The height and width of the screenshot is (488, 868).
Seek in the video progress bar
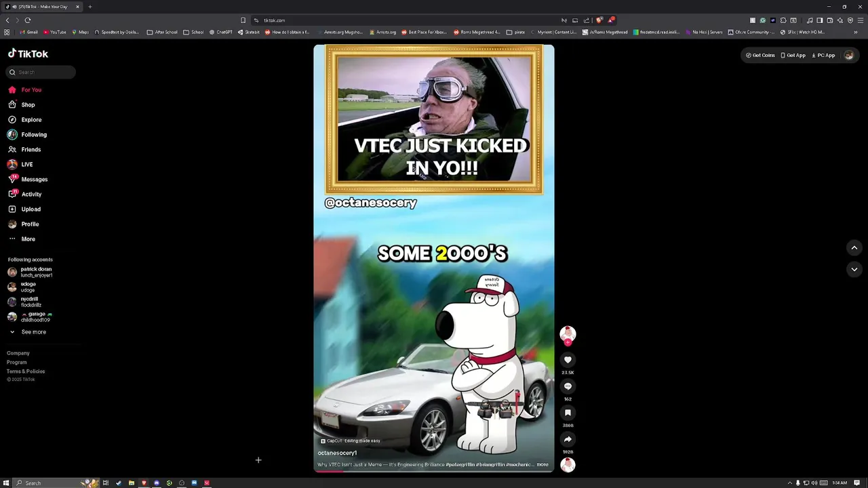click(x=434, y=471)
